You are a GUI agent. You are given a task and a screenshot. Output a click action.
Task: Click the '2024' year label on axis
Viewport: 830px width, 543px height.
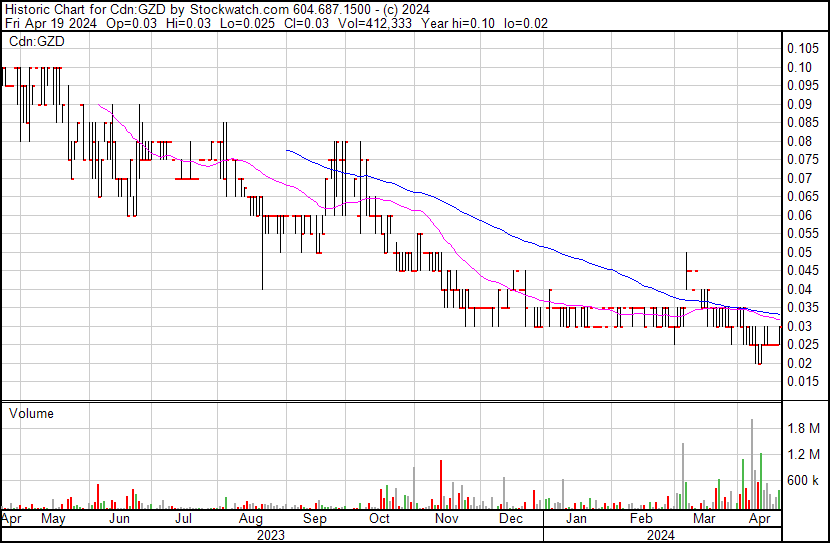pos(661,535)
